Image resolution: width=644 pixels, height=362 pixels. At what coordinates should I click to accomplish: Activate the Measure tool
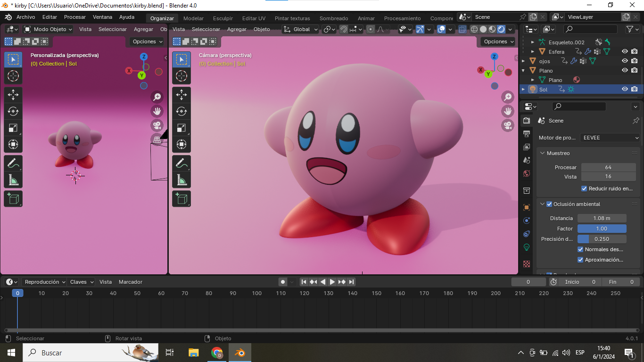tap(13, 180)
